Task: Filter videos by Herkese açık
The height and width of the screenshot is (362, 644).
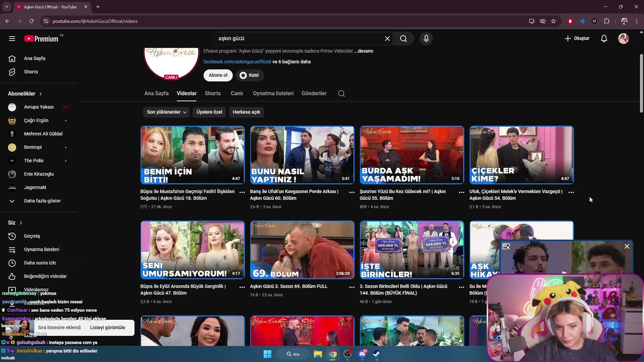Action: tap(247, 112)
